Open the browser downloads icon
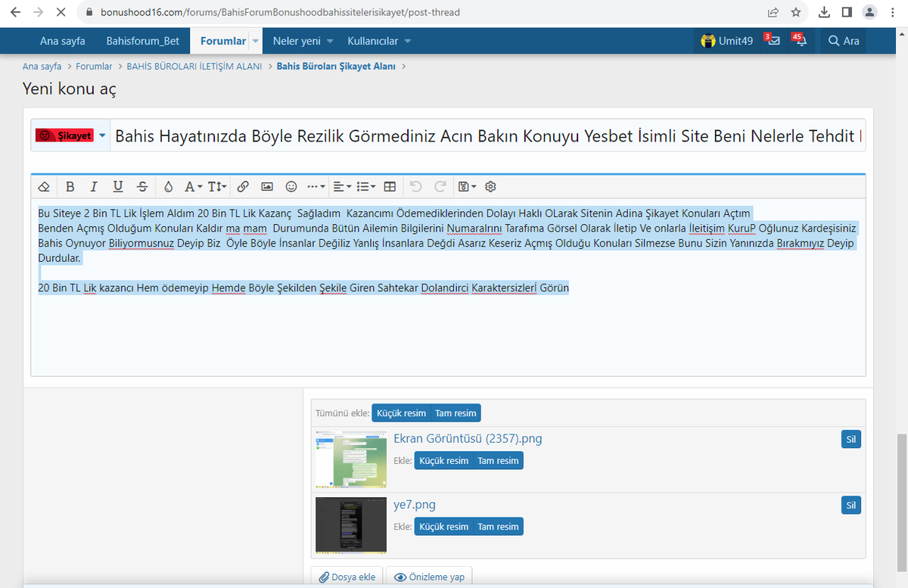 click(825, 12)
